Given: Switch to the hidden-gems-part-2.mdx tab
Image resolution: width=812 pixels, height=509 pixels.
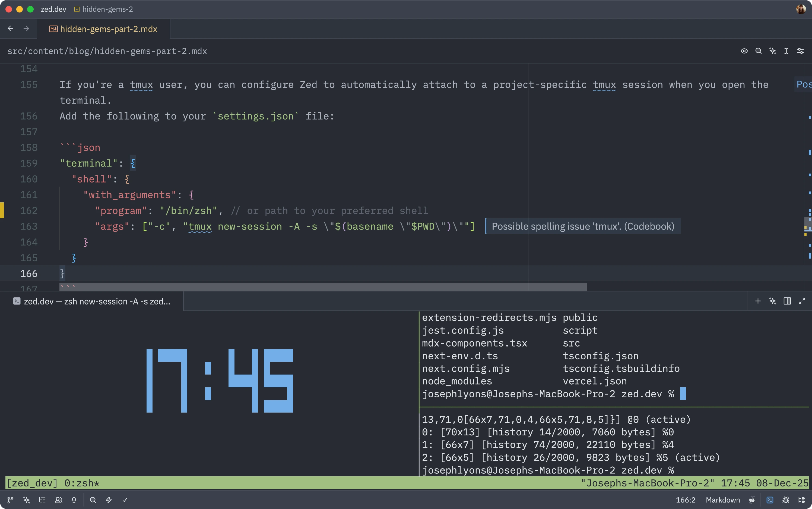Looking at the screenshot, I should pos(108,29).
